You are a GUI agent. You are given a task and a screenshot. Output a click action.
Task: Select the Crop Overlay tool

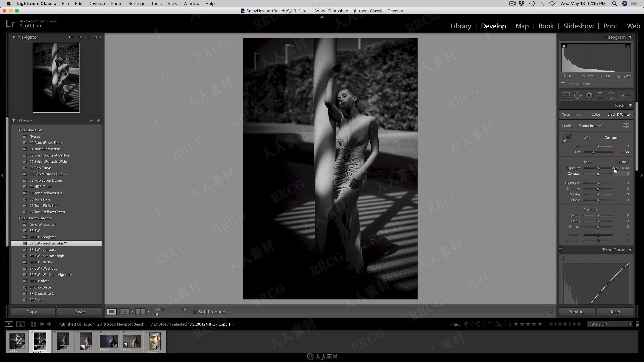pyautogui.click(x=566, y=95)
